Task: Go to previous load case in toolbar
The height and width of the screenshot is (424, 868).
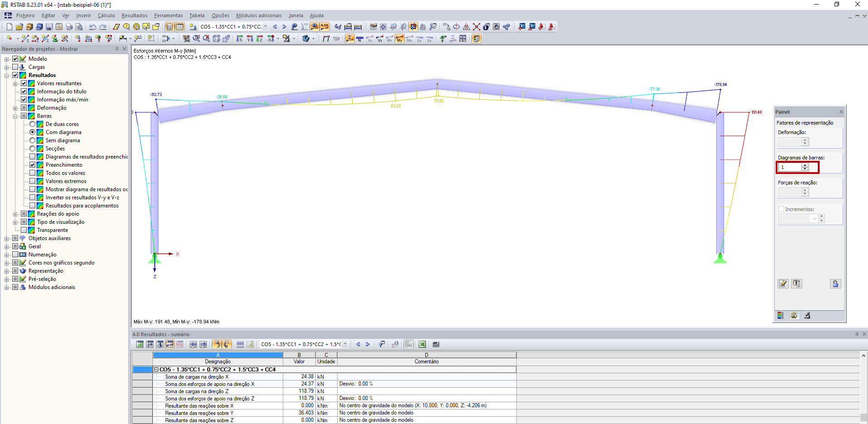Action: click(275, 27)
